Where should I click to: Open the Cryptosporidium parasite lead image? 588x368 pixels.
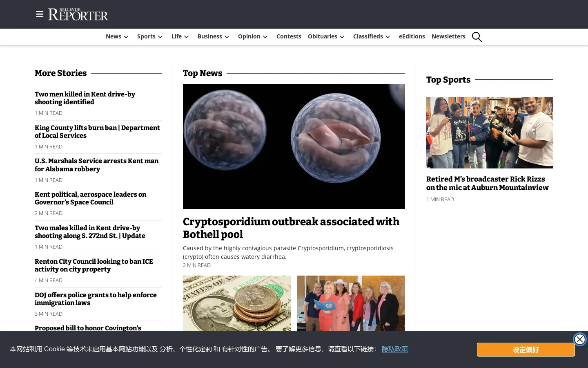(294, 146)
